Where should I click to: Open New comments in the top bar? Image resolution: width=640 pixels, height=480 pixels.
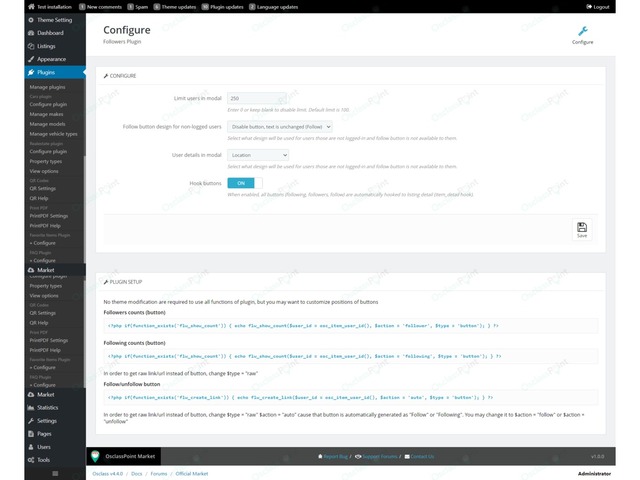100,7
